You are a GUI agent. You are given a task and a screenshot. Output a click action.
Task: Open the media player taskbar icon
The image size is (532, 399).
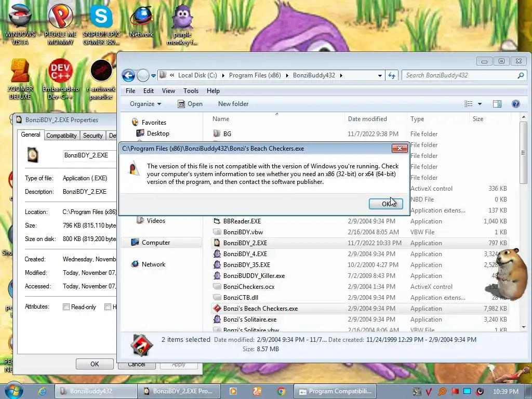point(233,391)
